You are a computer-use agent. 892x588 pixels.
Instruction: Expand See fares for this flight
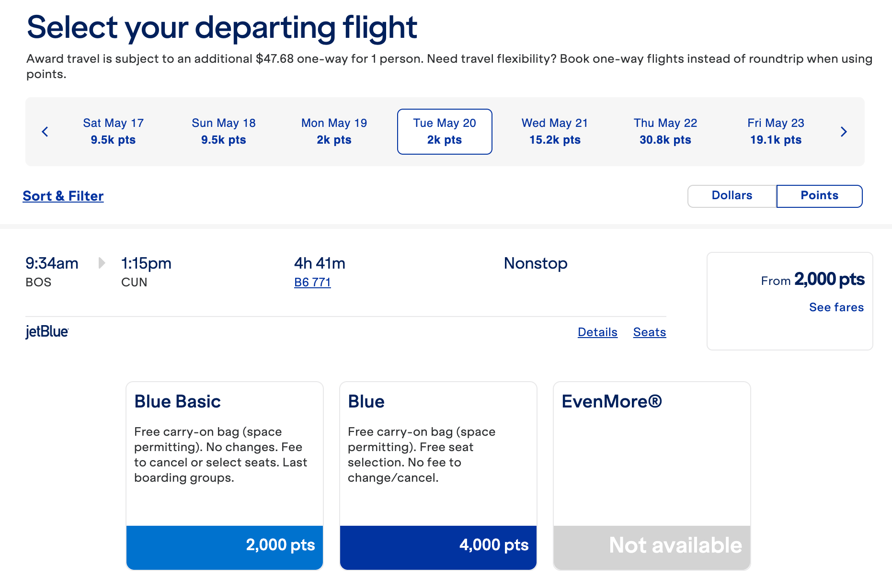(x=836, y=307)
